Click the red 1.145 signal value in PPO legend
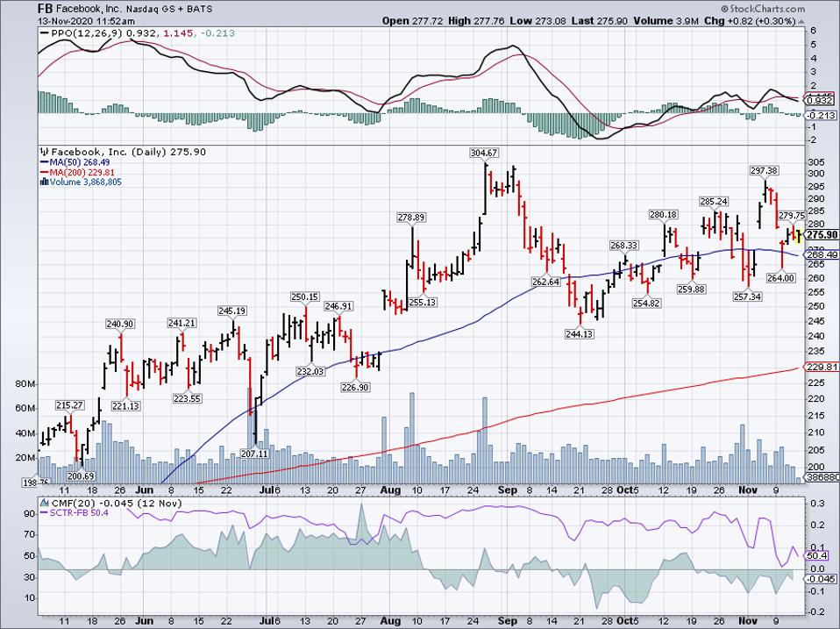The width and height of the screenshot is (840, 629). coord(176,33)
